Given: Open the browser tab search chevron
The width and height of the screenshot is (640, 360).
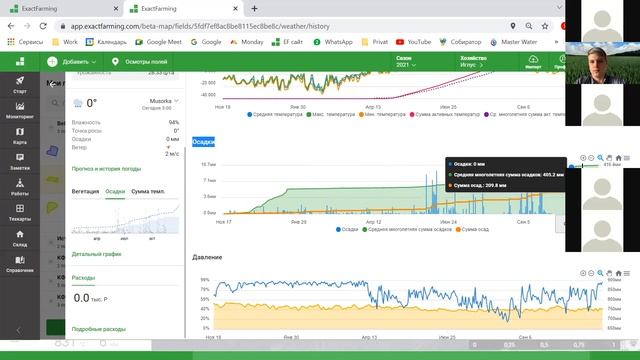Looking at the screenshot, I should (559, 8).
